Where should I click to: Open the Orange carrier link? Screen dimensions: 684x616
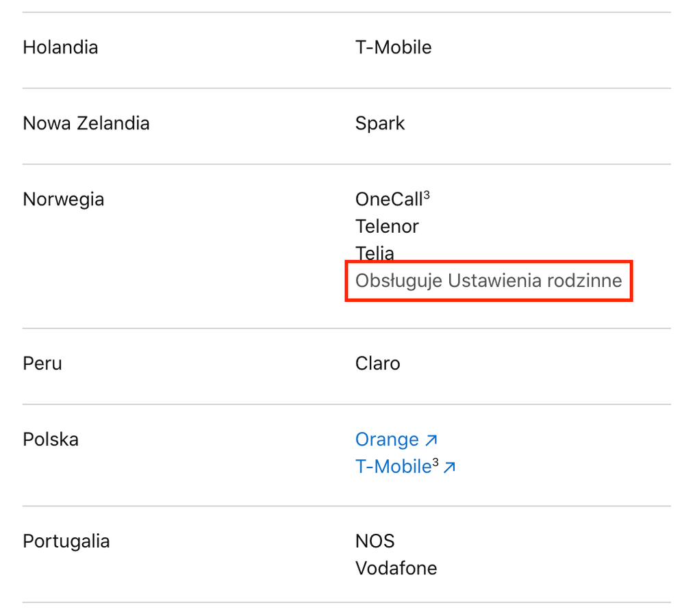point(387,439)
